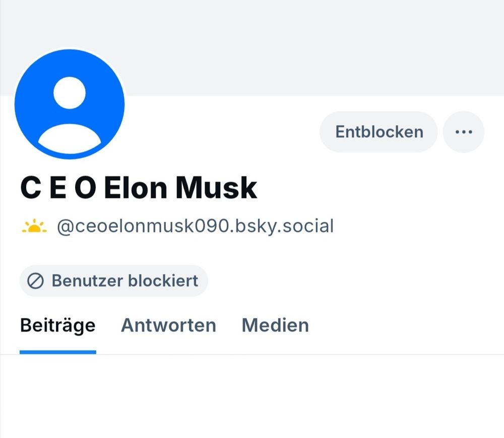Open the three-dot more options menu

click(x=463, y=132)
